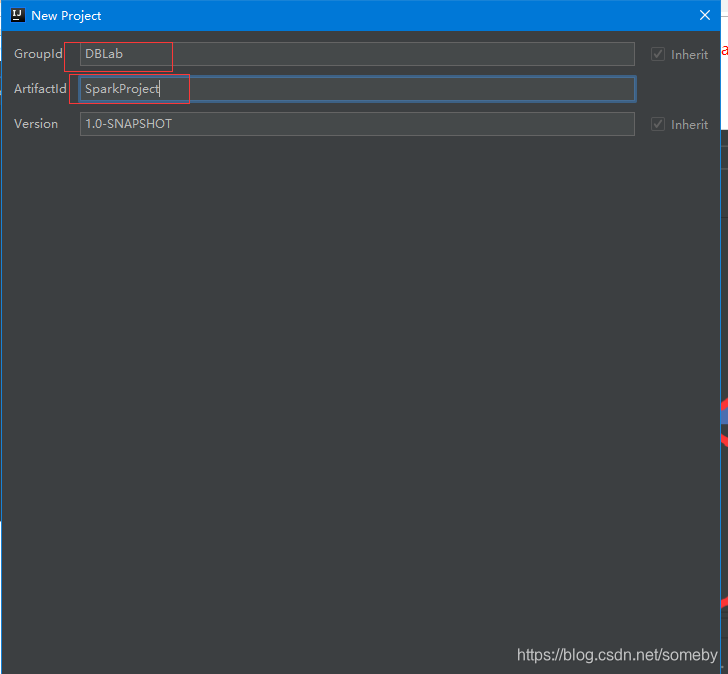728x674 pixels.
Task: Click the GroupId input field containing DBLab
Action: point(357,54)
